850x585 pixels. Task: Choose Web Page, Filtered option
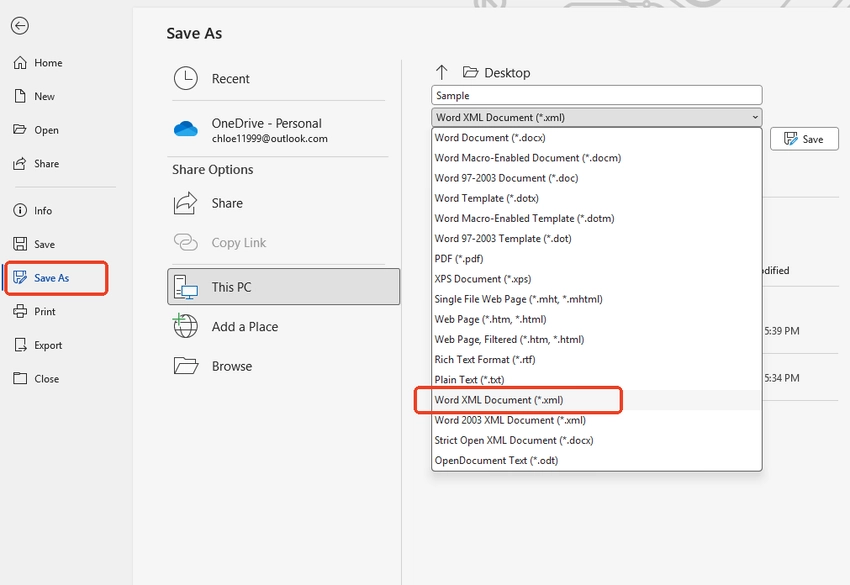tap(597, 339)
